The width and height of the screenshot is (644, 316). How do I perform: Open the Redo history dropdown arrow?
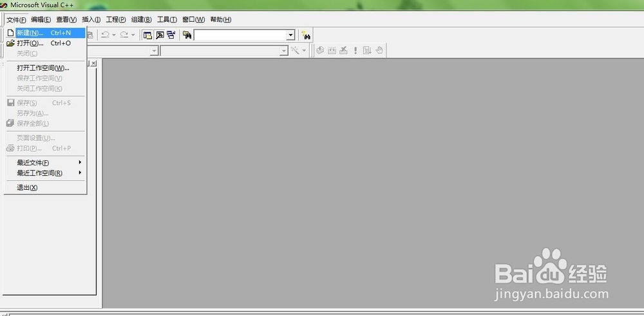coord(133,35)
